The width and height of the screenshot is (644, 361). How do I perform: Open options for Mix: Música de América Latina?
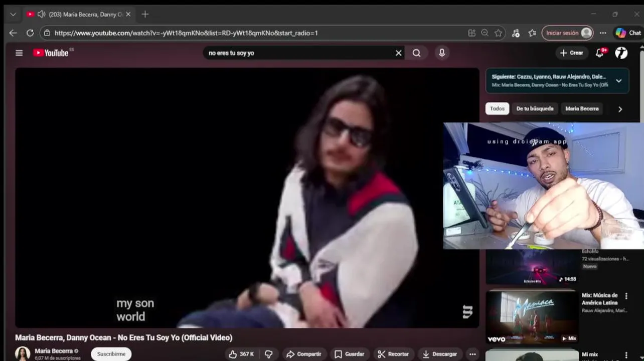626,296
